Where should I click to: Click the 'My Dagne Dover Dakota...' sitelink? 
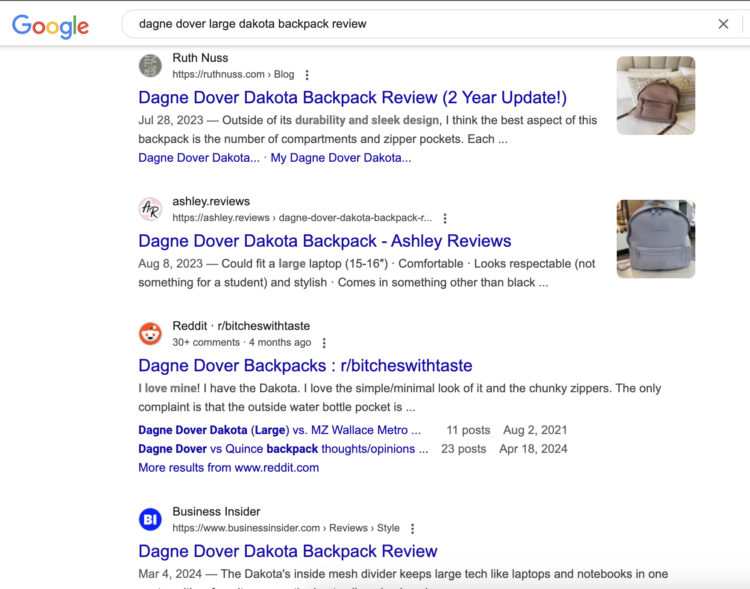[x=340, y=158]
